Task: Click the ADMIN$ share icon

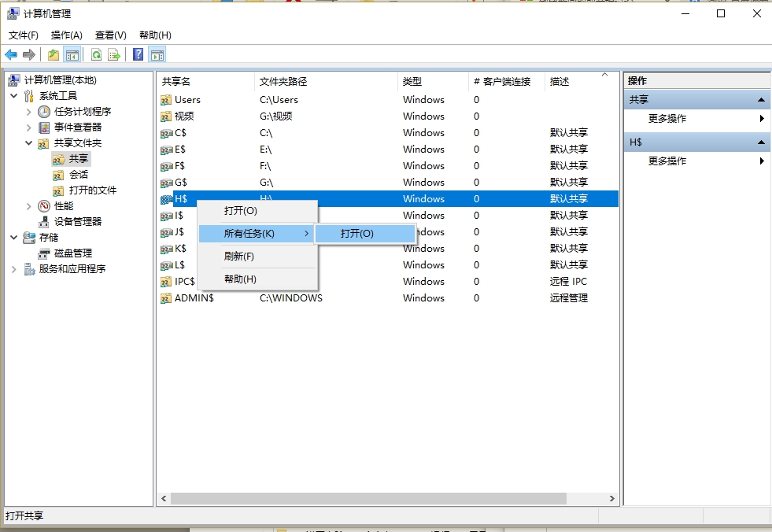Action: click(x=166, y=298)
